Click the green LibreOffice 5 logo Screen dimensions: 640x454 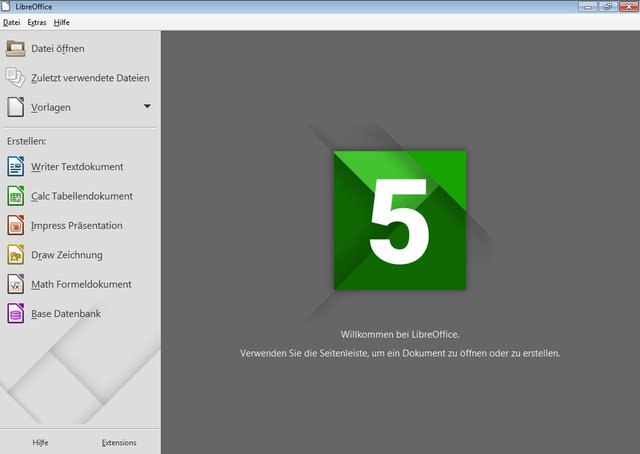400,220
